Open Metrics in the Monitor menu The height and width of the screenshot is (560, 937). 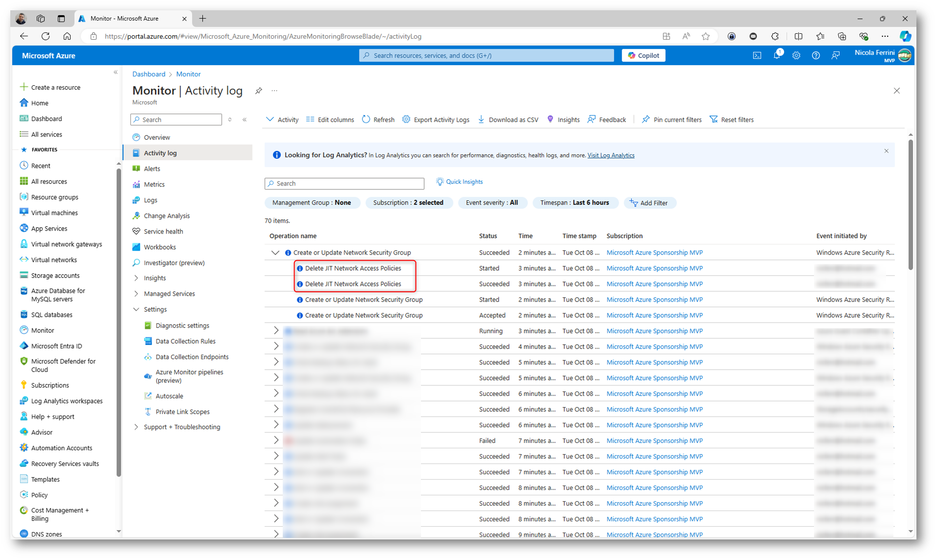coord(154,184)
